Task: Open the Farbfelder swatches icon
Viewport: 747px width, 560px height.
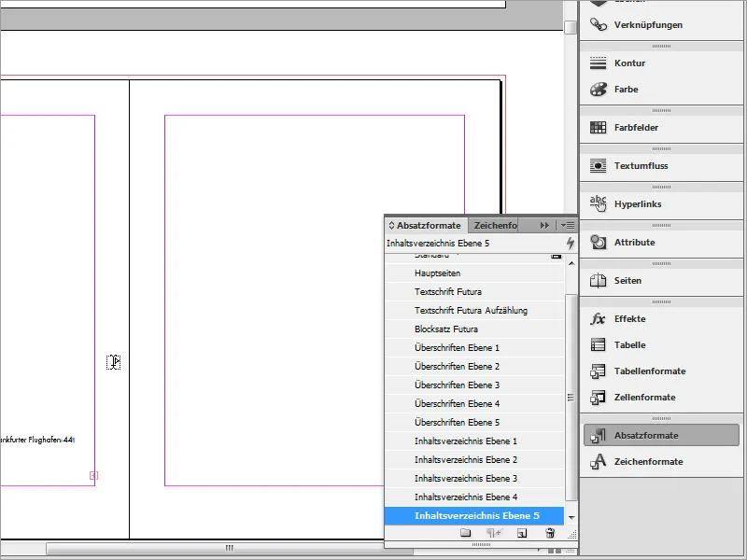Action: pos(598,127)
